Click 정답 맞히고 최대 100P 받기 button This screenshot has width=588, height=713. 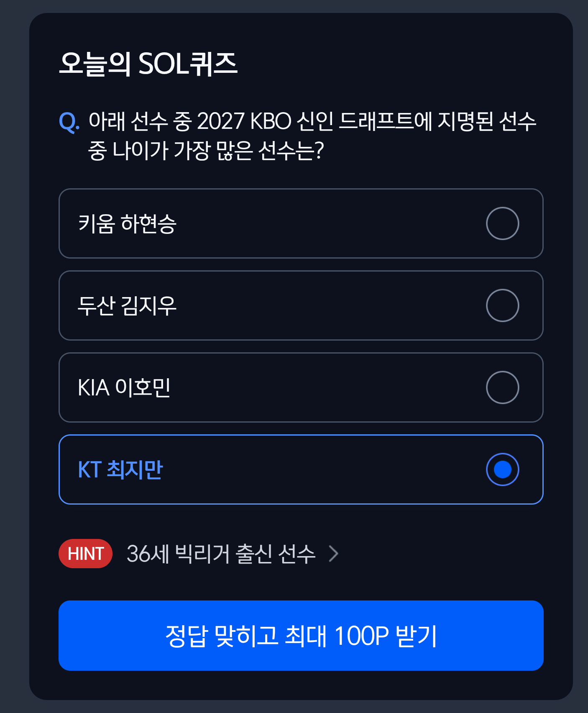coord(301,636)
